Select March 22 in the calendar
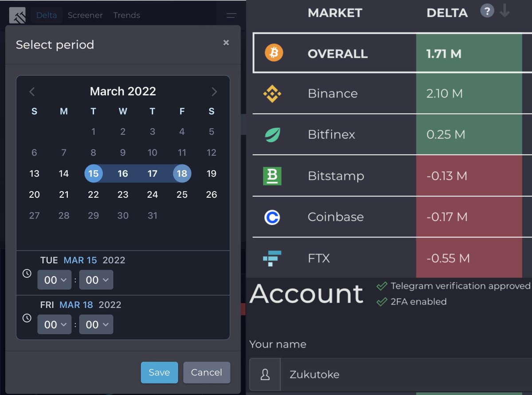This screenshot has width=532, height=395. (94, 194)
